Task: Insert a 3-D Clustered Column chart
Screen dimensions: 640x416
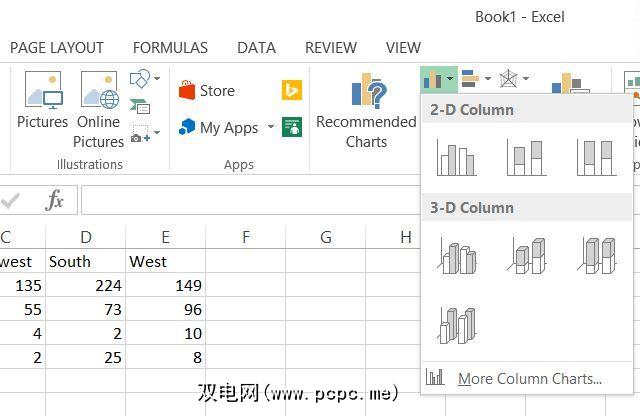Action: coord(456,255)
